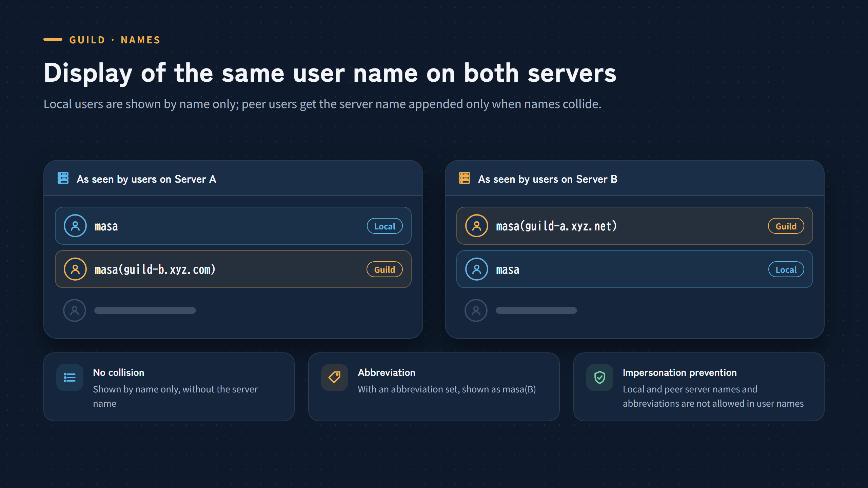Click the placeholder name bar in Server B panel
Image resolution: width=868 pixels, height=488 pixels.
tap(536, 310)
